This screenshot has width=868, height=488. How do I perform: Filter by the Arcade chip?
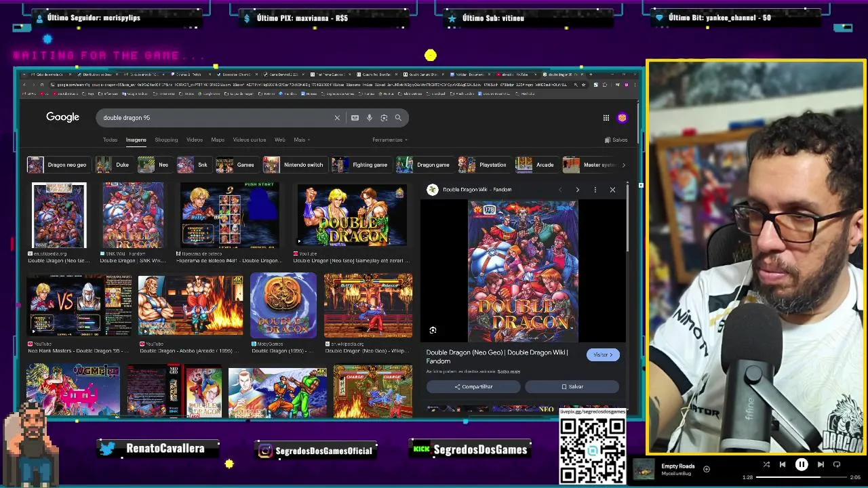pyautogui.click(x=536, y=165)
